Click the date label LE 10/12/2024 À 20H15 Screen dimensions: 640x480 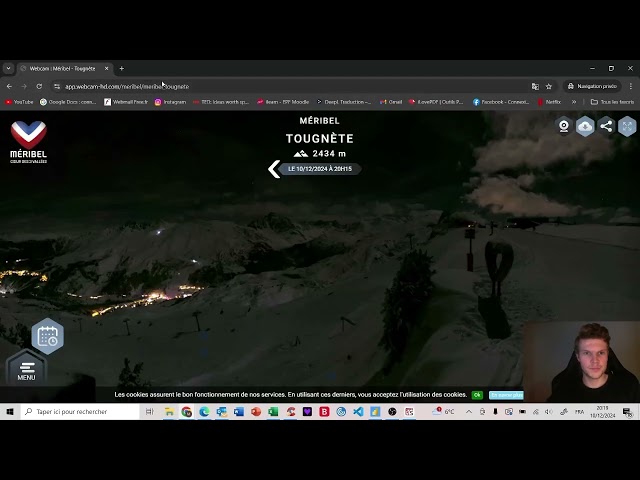tap(320, 169)
